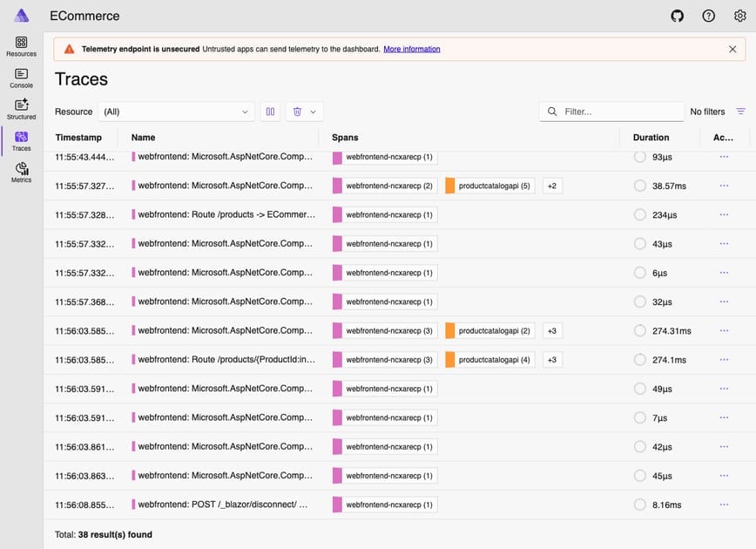Dismiss the unsecured telemetry warning banner
Screen dimensions: 756x549
pyautogui.click(x=732, y=49)
